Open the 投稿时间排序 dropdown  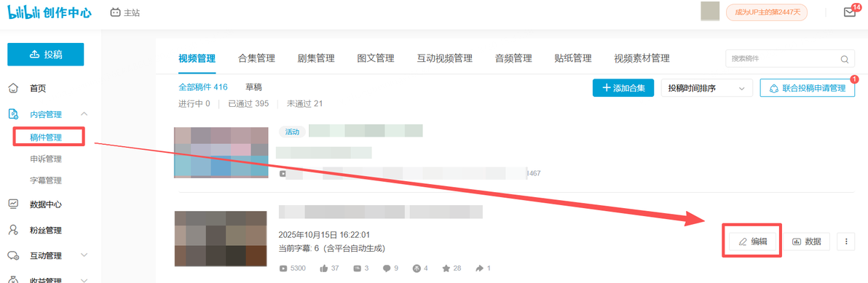coord(707,88)
